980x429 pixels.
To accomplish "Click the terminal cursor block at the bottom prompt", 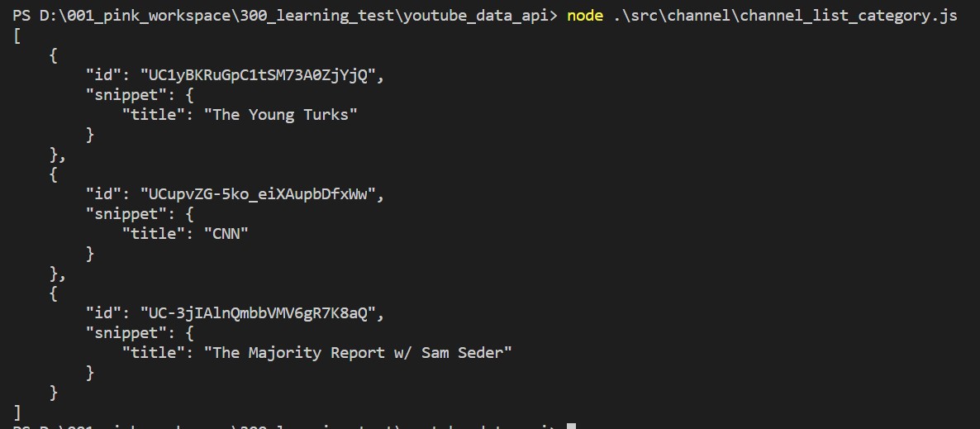I will (x=571, y=426).
